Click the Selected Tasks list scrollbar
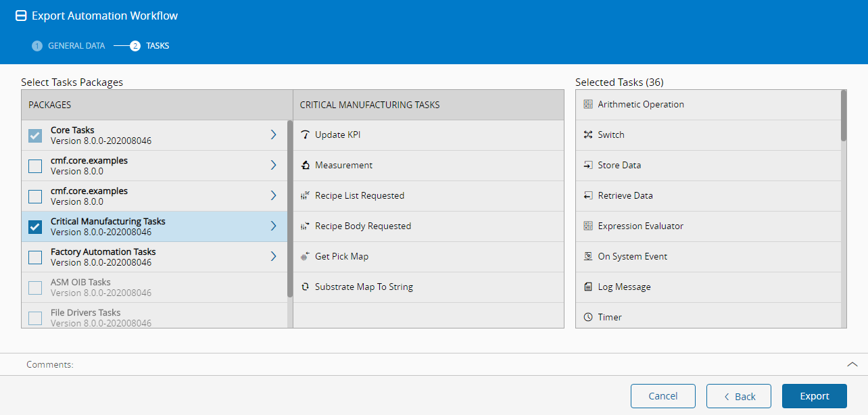This screenshot has height=415, width=868. [x=843, y=116]
